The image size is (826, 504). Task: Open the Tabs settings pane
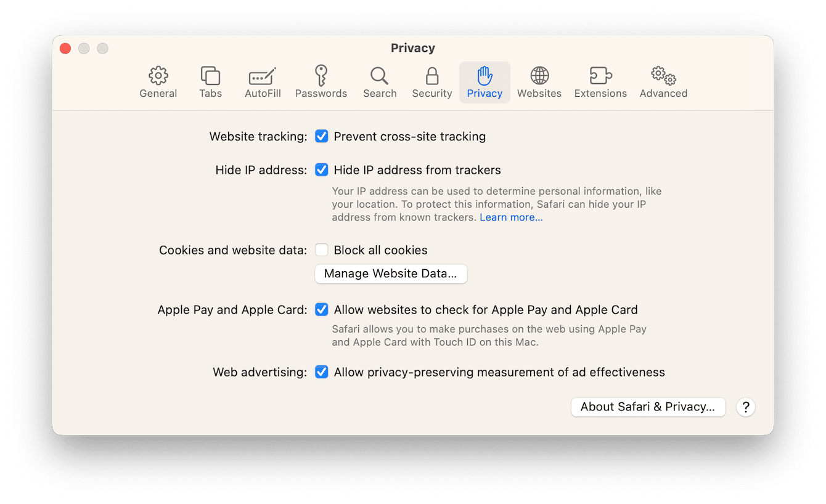[210, 82]
